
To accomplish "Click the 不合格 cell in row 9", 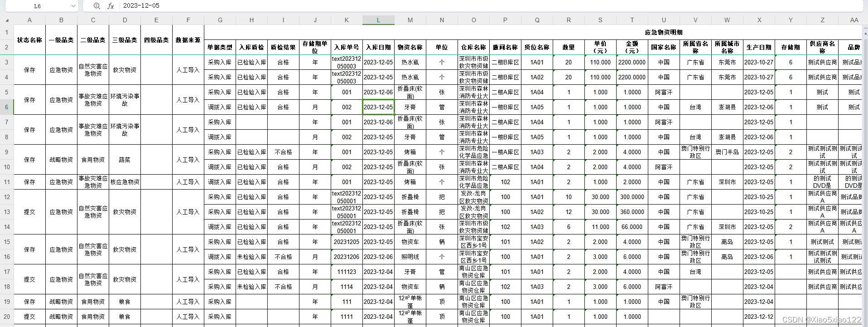I will pyautogui.click(x=283, y=152).
